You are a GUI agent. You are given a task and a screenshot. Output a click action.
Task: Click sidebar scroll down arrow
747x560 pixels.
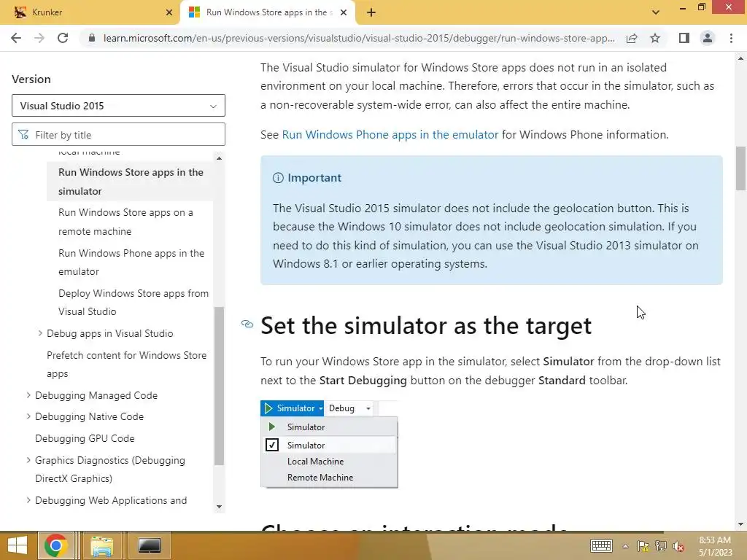(219, 507)
